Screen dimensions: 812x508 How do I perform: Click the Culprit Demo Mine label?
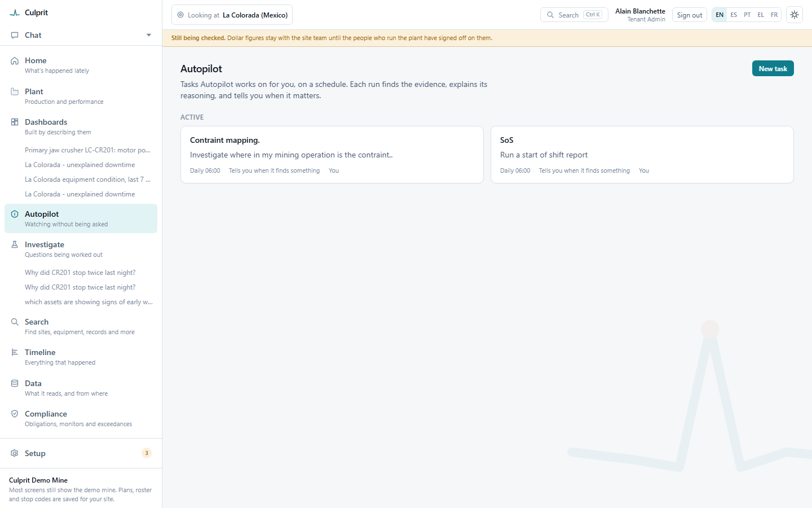pos(38,480)
